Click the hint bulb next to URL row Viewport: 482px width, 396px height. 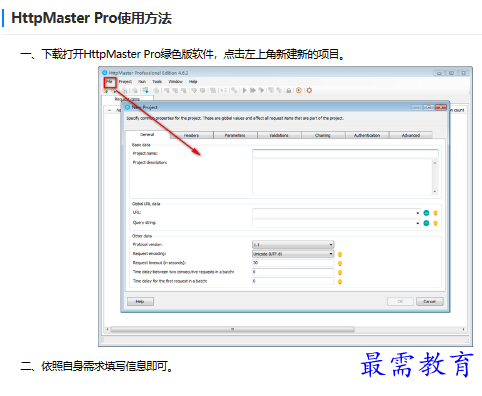[x=435, y=213]
